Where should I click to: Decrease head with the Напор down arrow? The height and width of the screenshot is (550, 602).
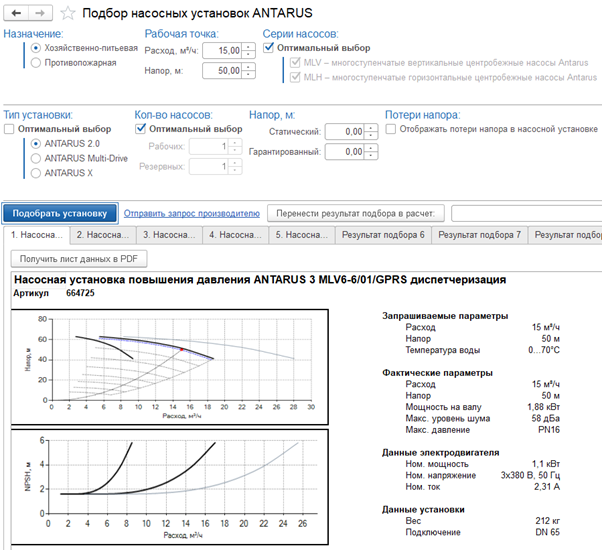click(248, 74)
